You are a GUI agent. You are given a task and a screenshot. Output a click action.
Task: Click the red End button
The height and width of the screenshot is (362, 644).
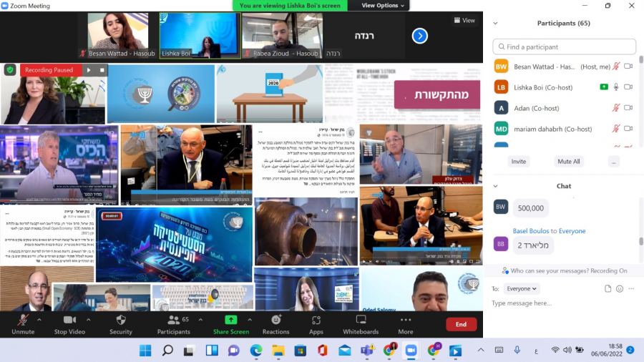461,324
